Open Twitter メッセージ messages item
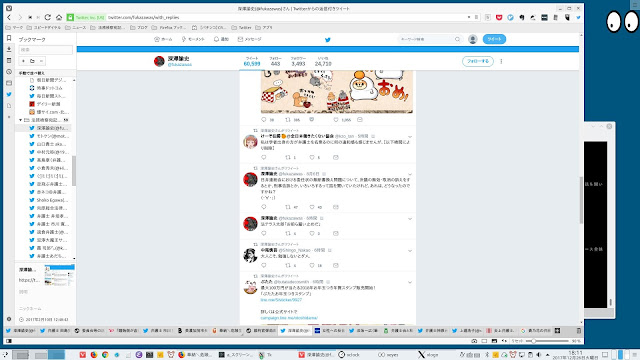 coord(249,39)
